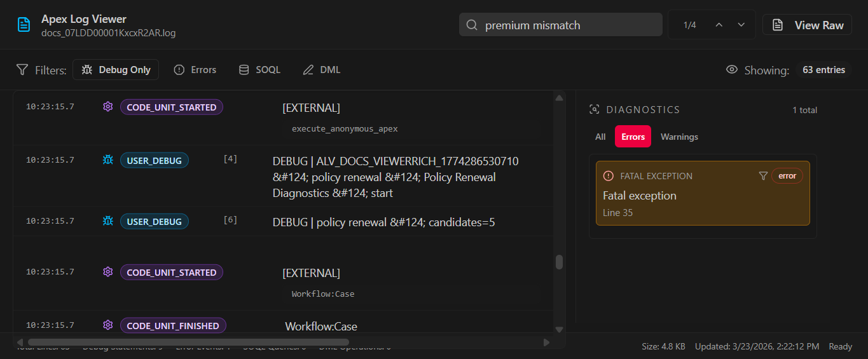Toggle the SOQL filter
868x359 pixels.
(259, 70)
